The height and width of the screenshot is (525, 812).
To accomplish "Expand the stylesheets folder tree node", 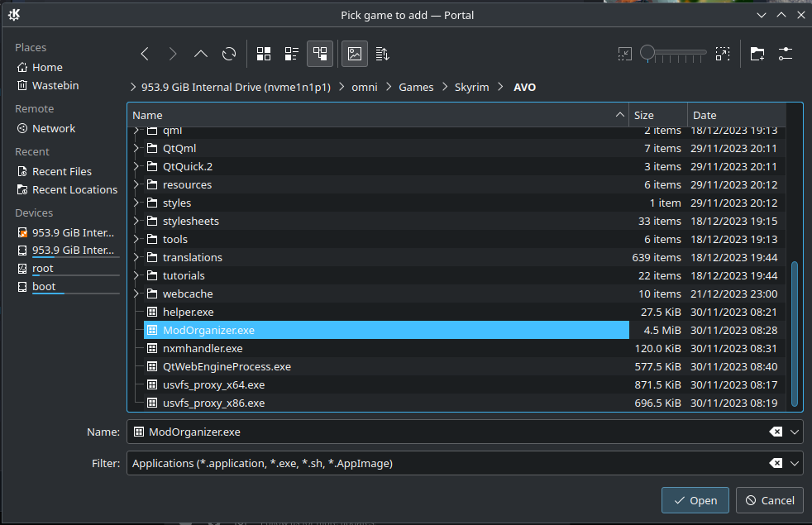I will (136, 221).
